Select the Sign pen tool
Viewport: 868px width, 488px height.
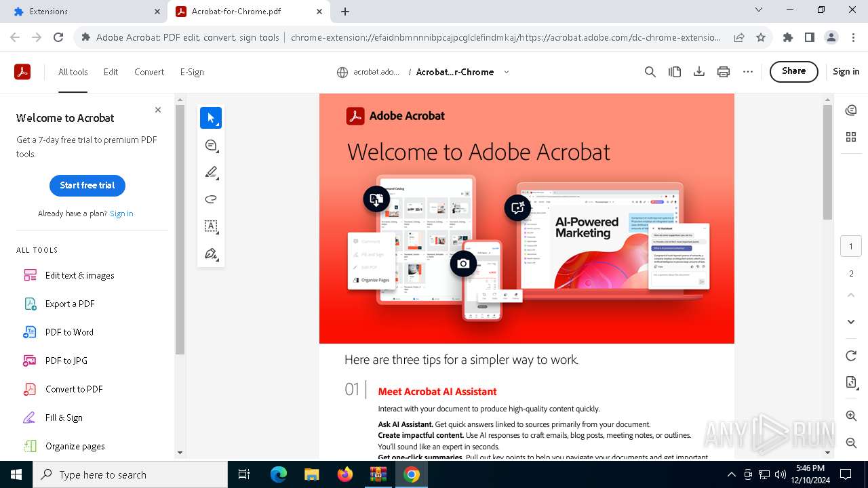click(211, 253)
